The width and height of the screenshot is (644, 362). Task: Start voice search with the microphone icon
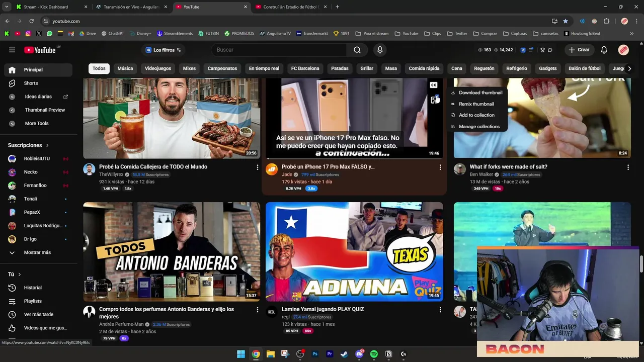[x=380, y=50]
